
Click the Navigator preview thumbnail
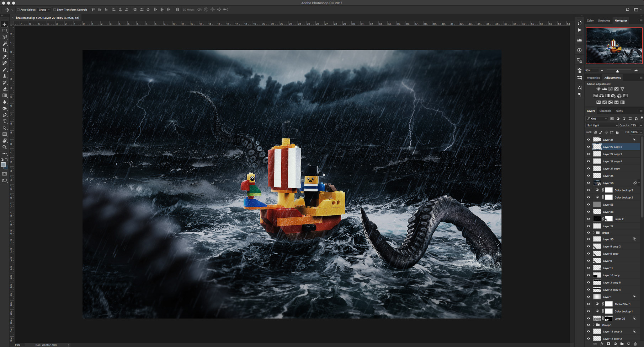coord(614,46)
